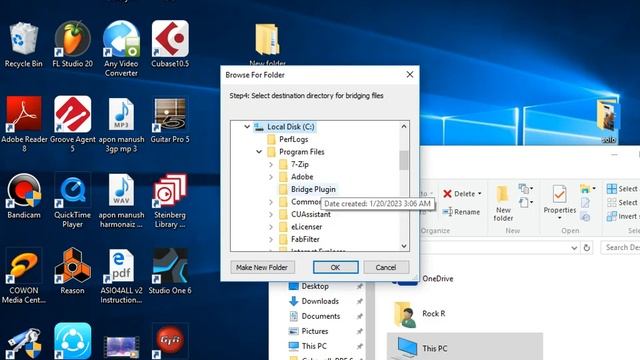Screen dimensions: 640x360
Task: Select apon manush harmonaiz WAV file
Action: 121,201
